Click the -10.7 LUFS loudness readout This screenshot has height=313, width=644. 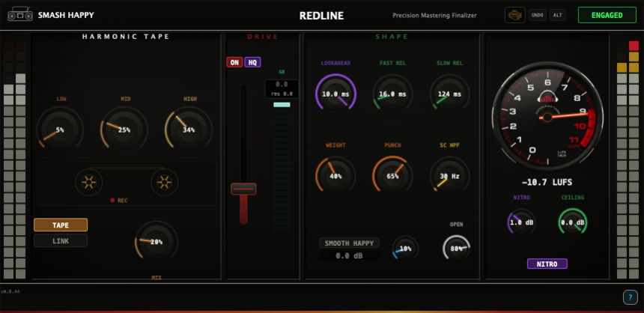[x=547, y=183]
